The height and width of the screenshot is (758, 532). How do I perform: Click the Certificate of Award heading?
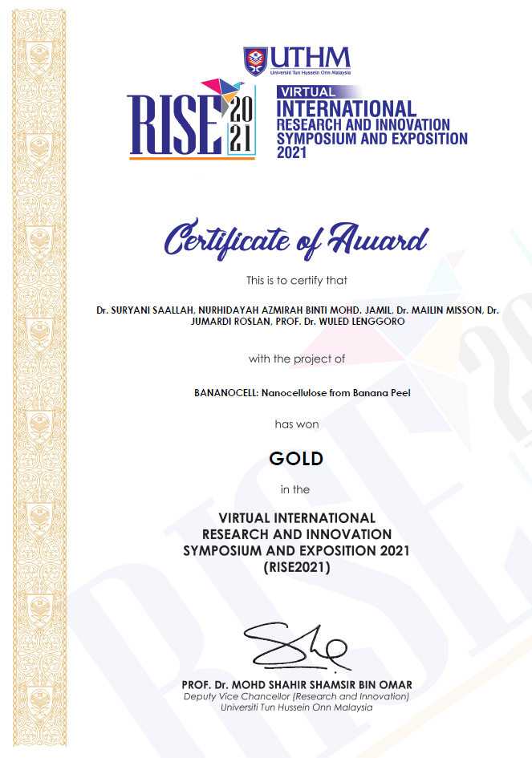(296, 239)
